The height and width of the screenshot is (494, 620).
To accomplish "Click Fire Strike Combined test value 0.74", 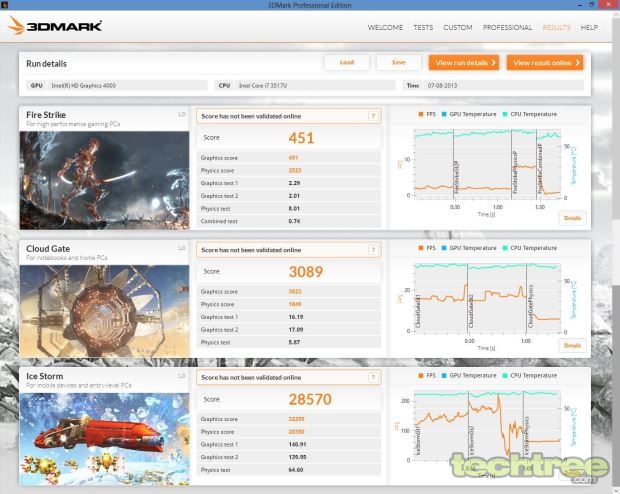I will [x=294, y=221].
